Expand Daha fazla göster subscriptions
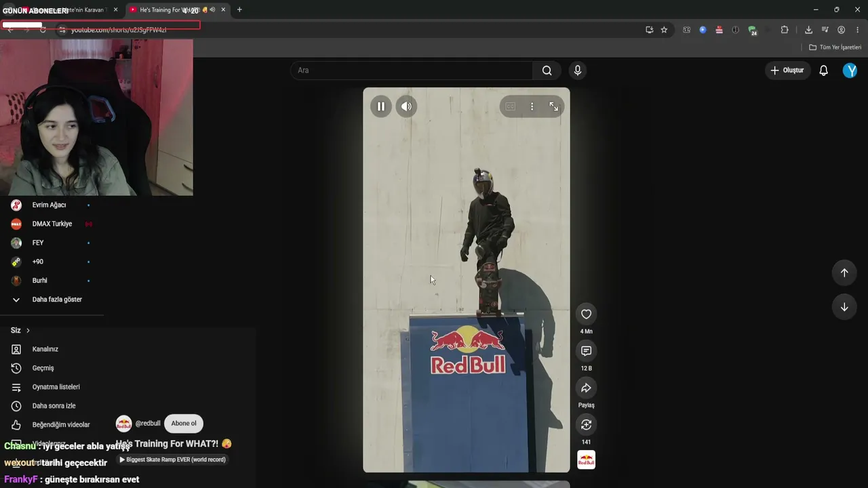This screenshot has height=488, width=868. point(52,300)
